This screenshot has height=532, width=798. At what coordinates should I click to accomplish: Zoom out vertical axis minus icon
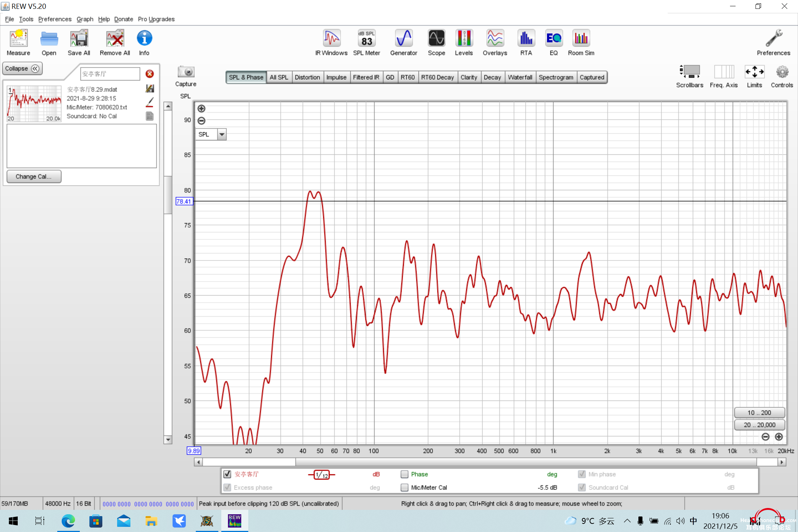coord(201,121)
